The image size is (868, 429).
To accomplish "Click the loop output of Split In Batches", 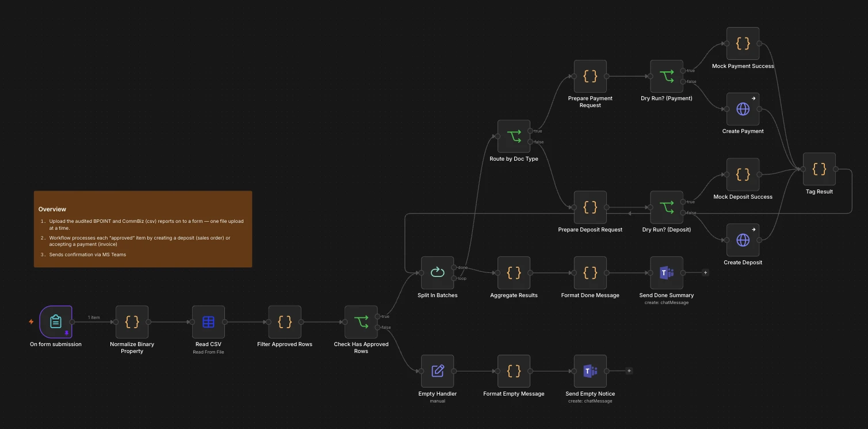I will (x=454, y=278).
